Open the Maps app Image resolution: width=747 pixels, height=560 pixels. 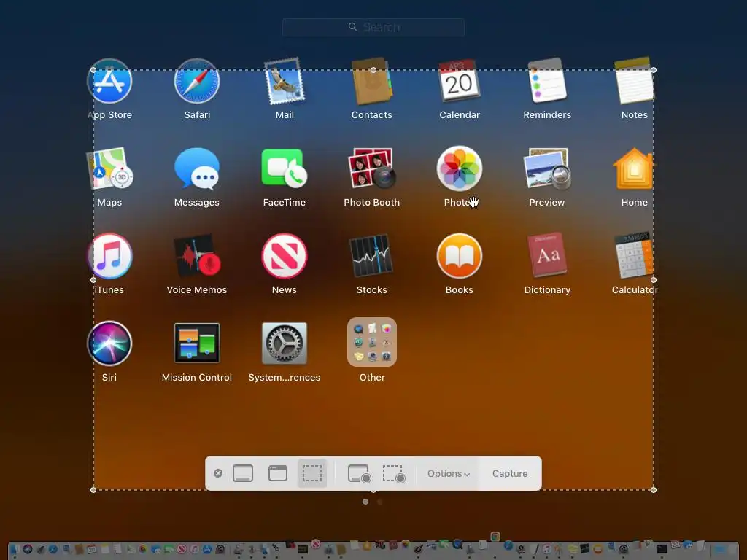tap(109, 168)
